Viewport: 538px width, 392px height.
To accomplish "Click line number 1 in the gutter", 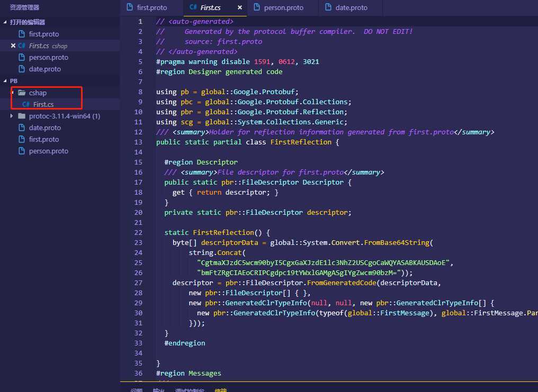I will (x=140, y=22).
